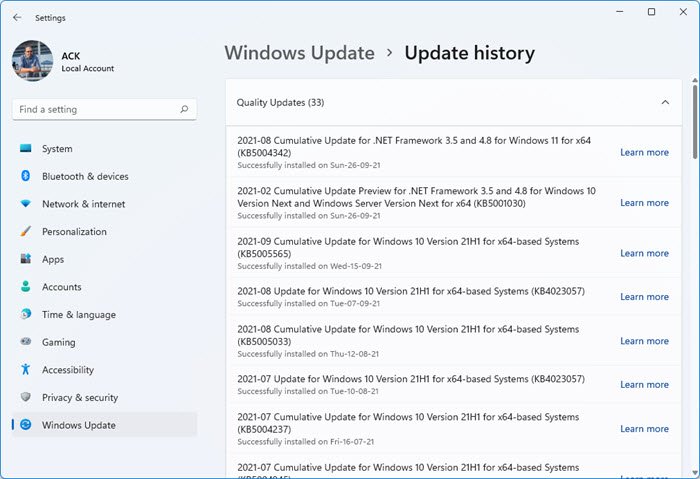Screen dimensions: 700x479
Task: Open Network & internet wifi icon
Action: pyautogui.click(x=26, y=204)
